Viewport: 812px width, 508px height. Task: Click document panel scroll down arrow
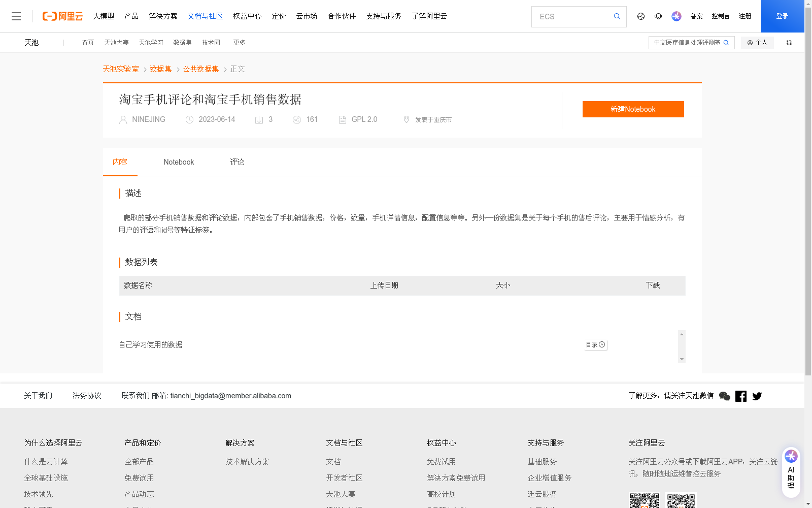[x=682, y=359]
